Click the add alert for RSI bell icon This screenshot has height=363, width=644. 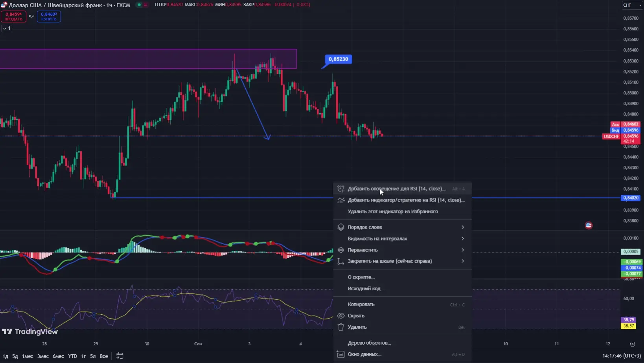pyautogui.click(x=341, y=189)
